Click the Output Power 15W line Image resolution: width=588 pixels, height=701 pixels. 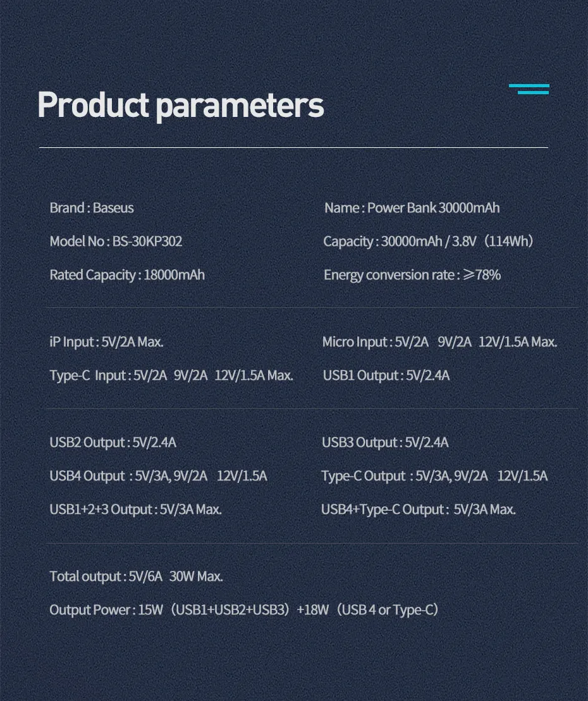243,610
